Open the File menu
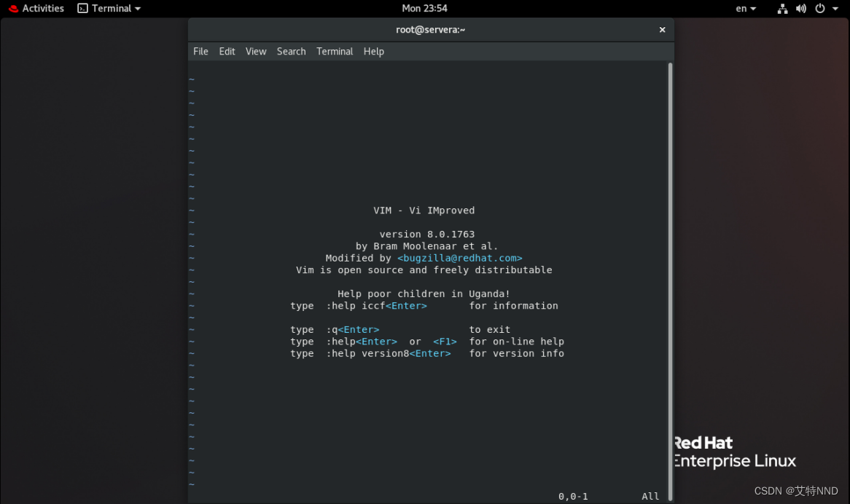The image size is (850, 504). (200, 51)
